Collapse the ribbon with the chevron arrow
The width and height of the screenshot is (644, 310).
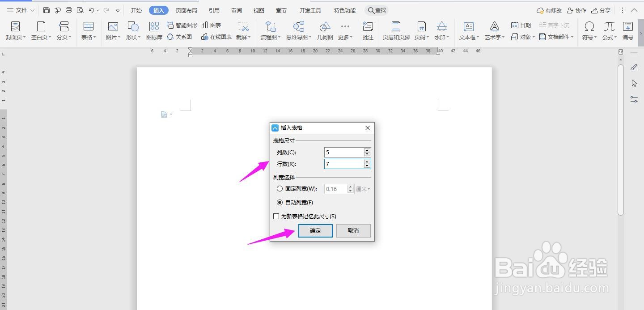pos(635,10)
